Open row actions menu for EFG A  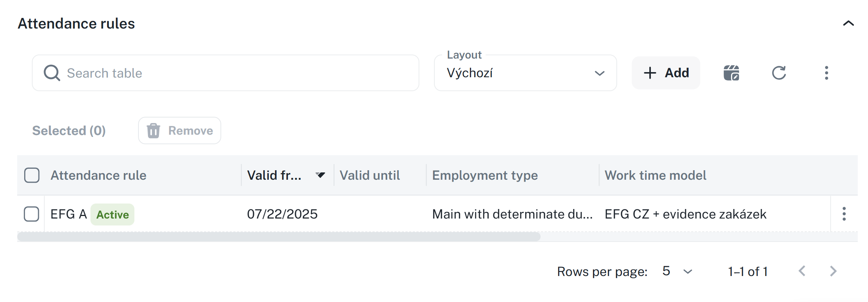844,214
